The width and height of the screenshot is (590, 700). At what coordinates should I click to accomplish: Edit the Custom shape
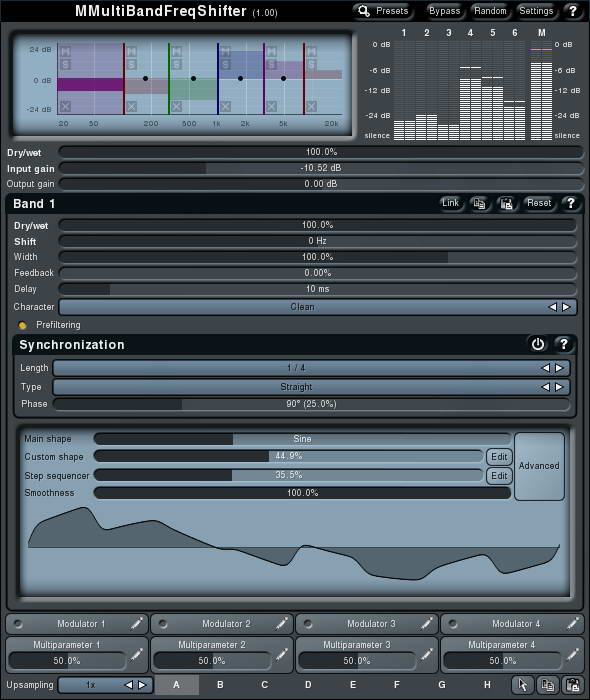(x=499, y=457)
